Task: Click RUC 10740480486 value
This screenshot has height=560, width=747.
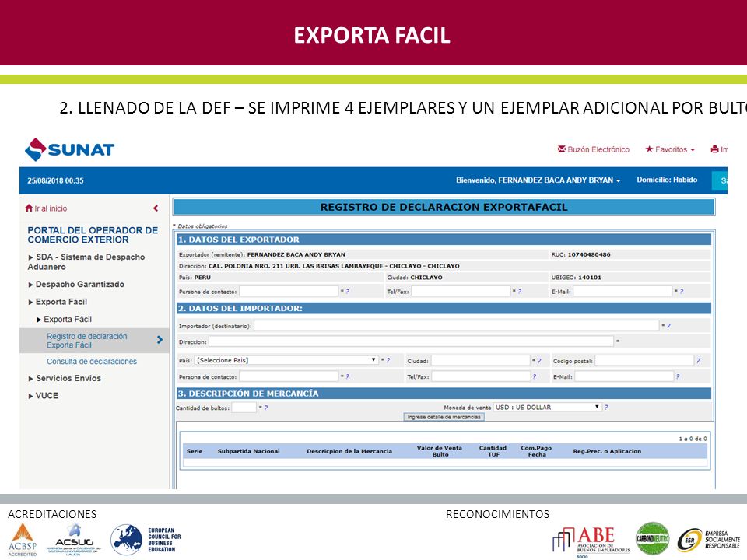Action: pos(589,255)
